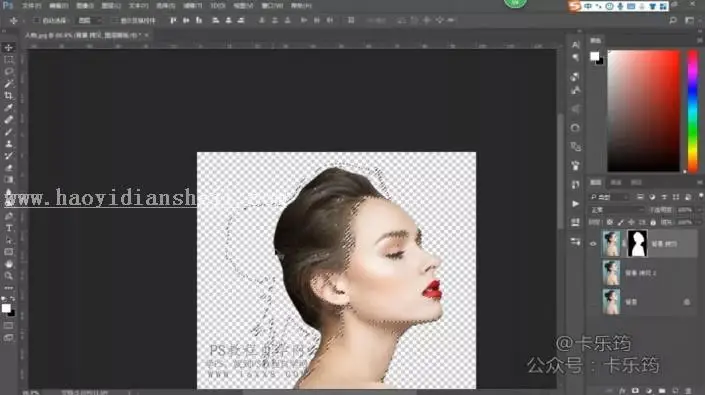Image resolution: width=705 pixels, height=395 pixels.
Task: Click the Create new layer icon
Action: [675, 391]
